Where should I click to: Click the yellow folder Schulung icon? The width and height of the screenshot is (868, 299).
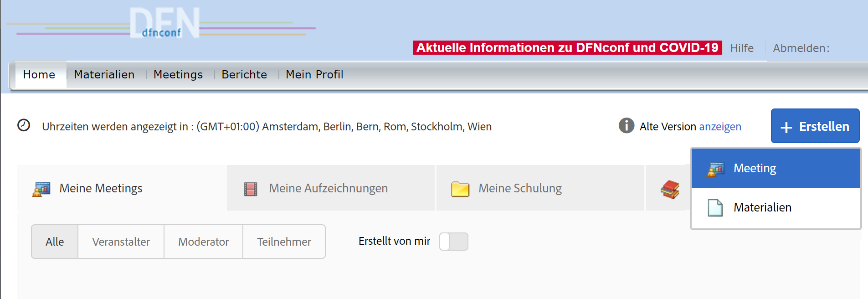pos(460,189)
